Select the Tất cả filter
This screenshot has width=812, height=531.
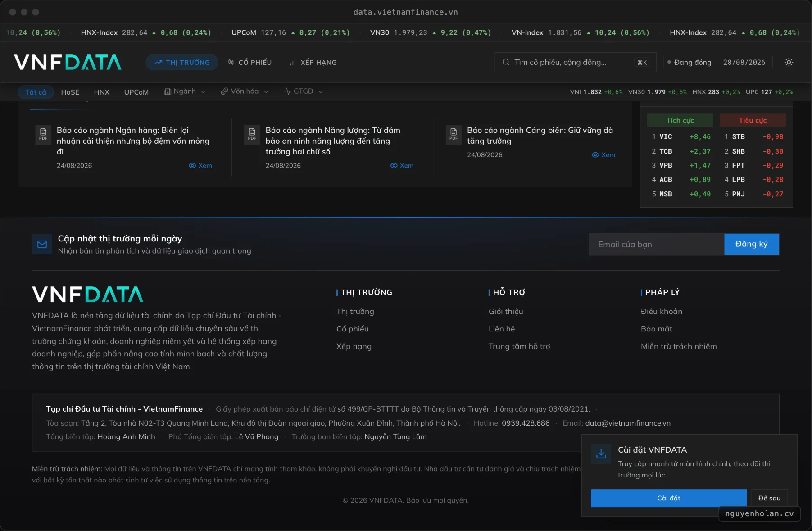click(x=36, y=92)
